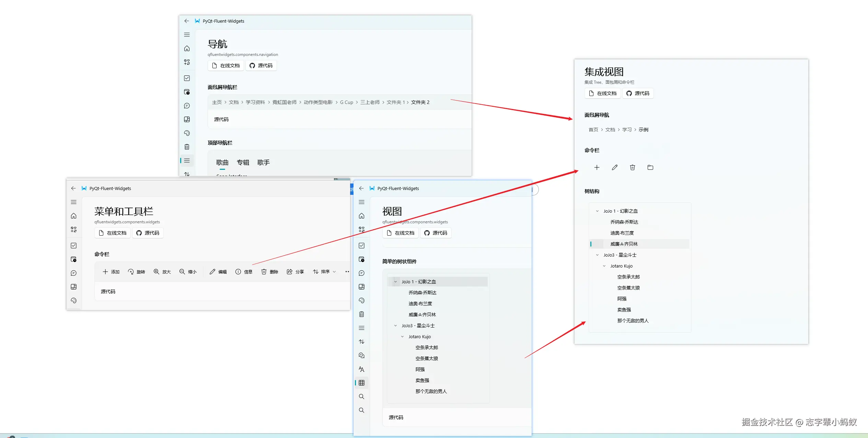The height and width of the screenshot is (438, 868).
Task: Click the 源代码 button under 集成视图
Action: (638, 93)
